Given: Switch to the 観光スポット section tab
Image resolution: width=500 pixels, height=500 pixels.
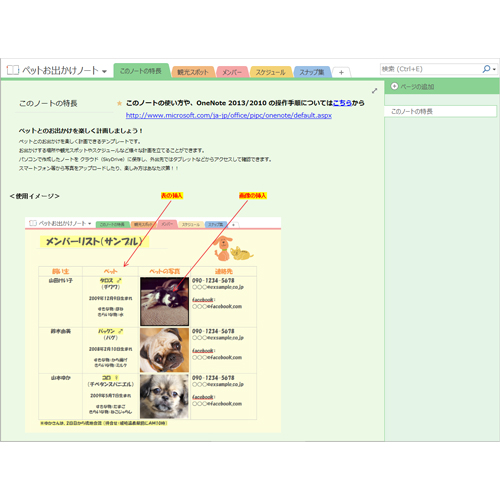Looking at the screenshot, I should coord(193,72).
